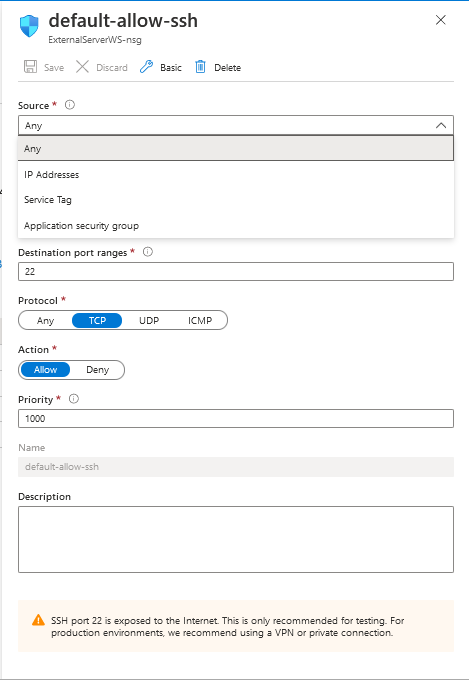Delete the default-allow-ssh rule
Viewport: 469px width, 680px height.
point(218,67)
